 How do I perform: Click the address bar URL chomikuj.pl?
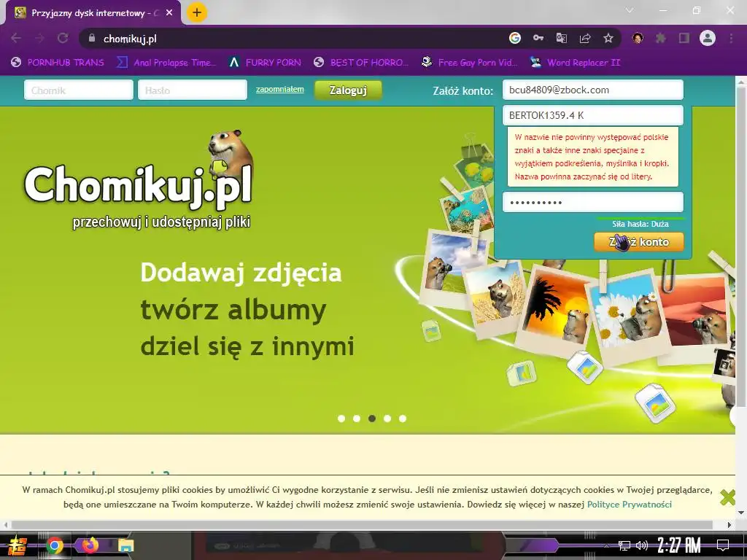coord(130,39)
